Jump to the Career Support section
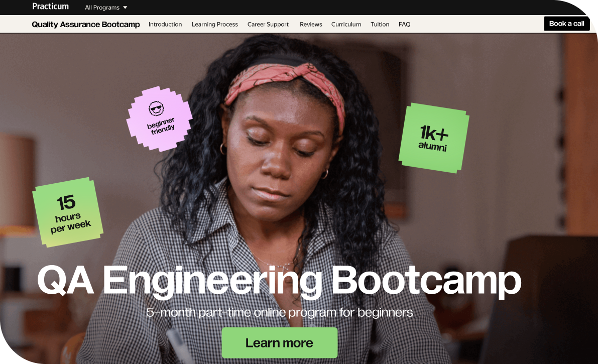This screenshot has width=598, height=364. [x=268, y=24]
